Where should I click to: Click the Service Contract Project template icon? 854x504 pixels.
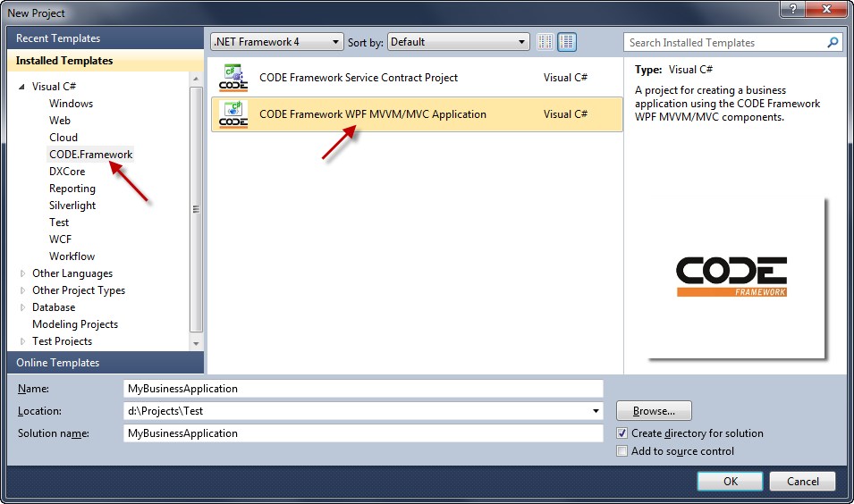[x=233, y=77]
